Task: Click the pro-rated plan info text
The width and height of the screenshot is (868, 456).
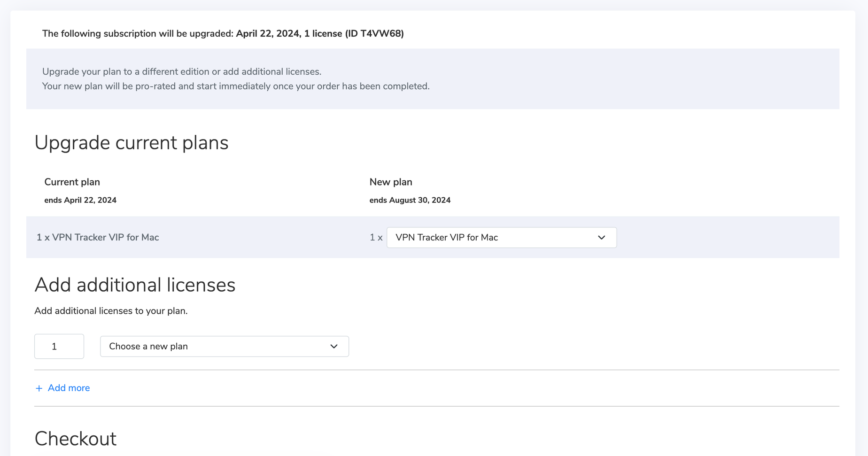Action: pyautogui.click(x=236, y=86)
